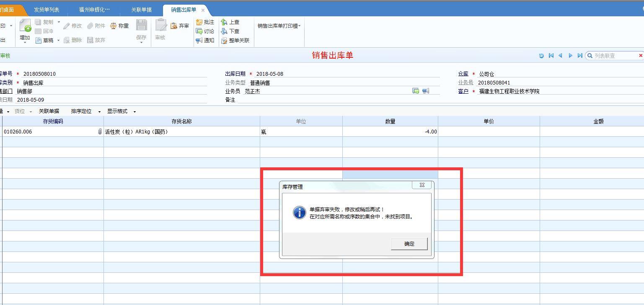Click the 称重 scales tool
644x305 pixels.
click(119, 26)
